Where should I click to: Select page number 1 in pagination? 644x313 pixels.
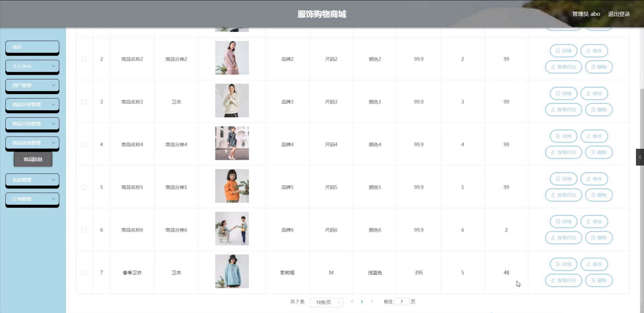pyautogui.click(x=362, y=302)
